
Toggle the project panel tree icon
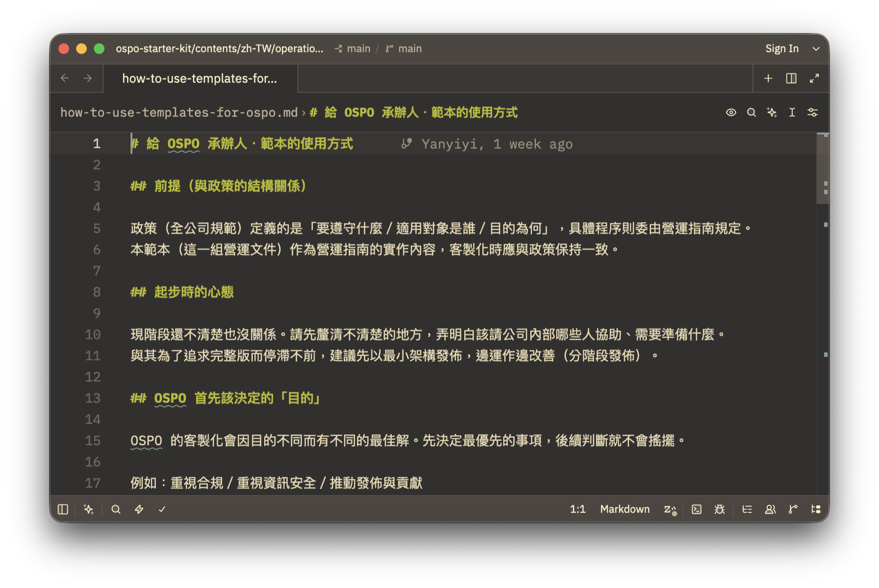tap(816, 509)
